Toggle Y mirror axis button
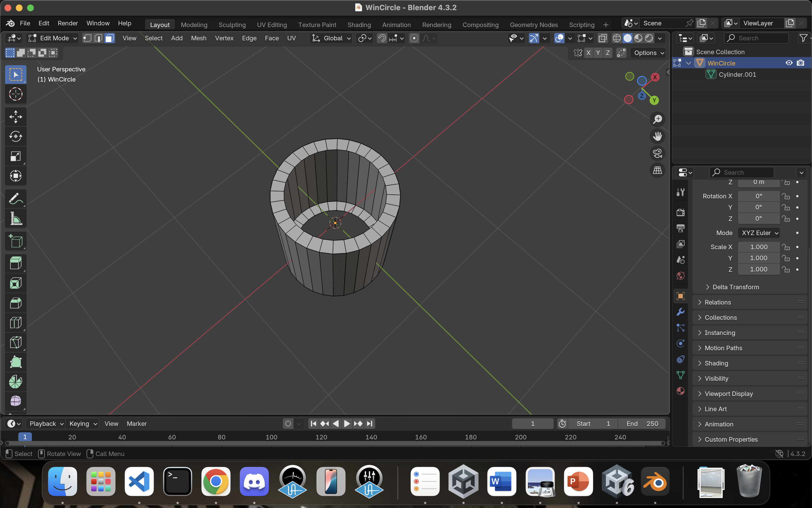The width and height of the screenshot is (812, 508). pos(598,53)
